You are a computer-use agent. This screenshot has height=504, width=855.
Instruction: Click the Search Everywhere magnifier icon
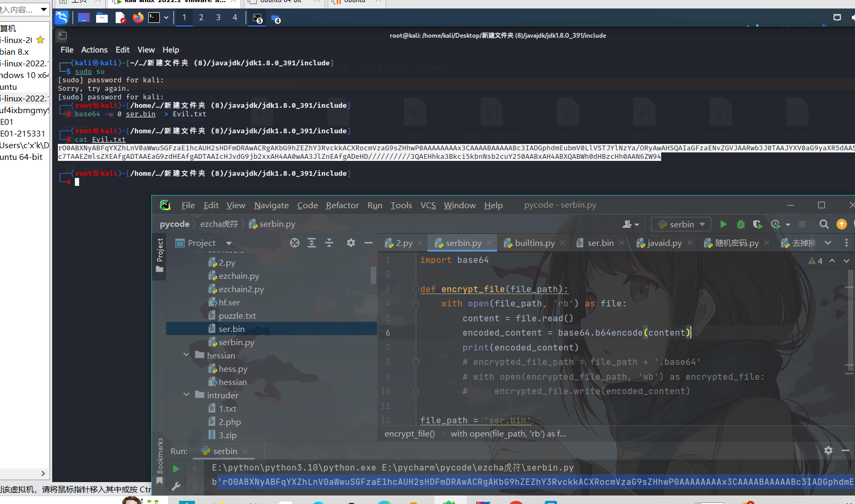coord(824,224)
